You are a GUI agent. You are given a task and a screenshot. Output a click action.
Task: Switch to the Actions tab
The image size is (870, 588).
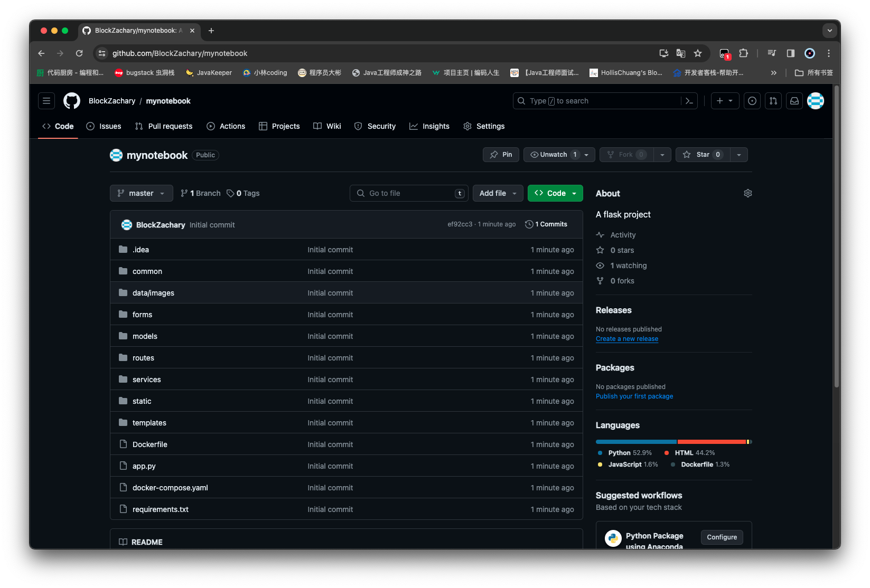coord(226,126)
